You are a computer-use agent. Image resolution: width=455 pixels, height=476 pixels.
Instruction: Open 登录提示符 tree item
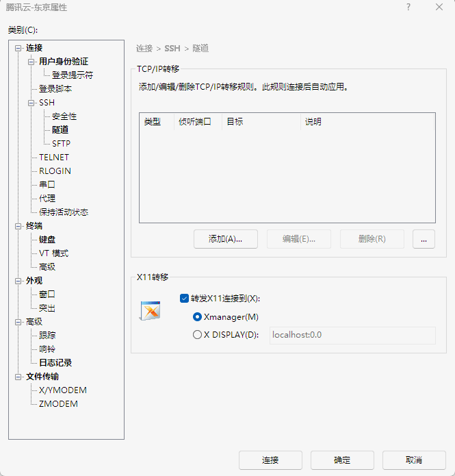73,75
